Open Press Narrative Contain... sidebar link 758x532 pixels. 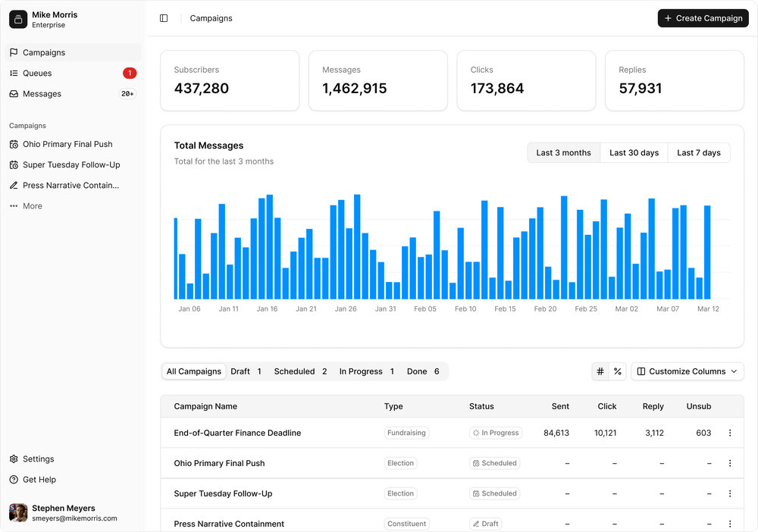coord(73,186)
